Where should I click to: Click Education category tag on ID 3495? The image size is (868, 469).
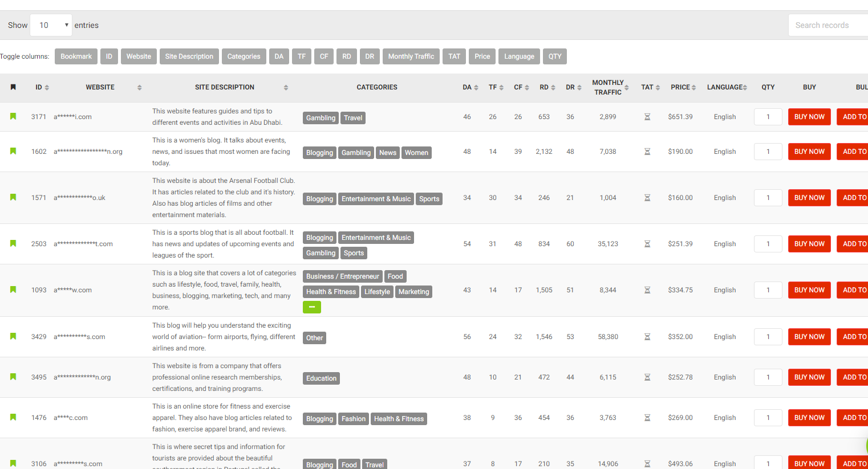tap(321, 378)
